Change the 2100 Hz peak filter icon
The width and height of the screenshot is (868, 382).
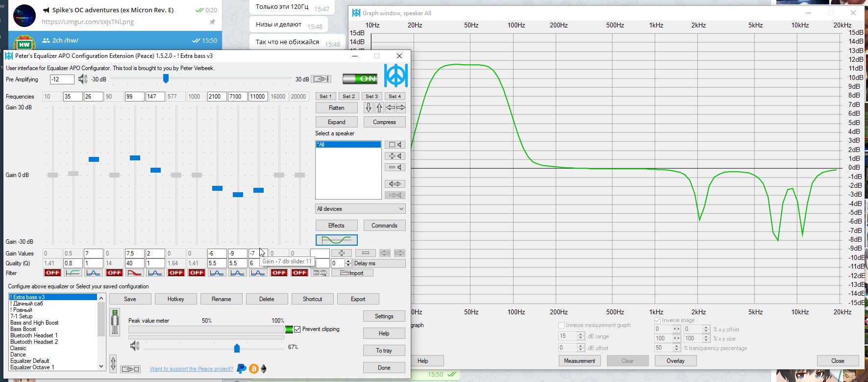click(x=217, y=273)
